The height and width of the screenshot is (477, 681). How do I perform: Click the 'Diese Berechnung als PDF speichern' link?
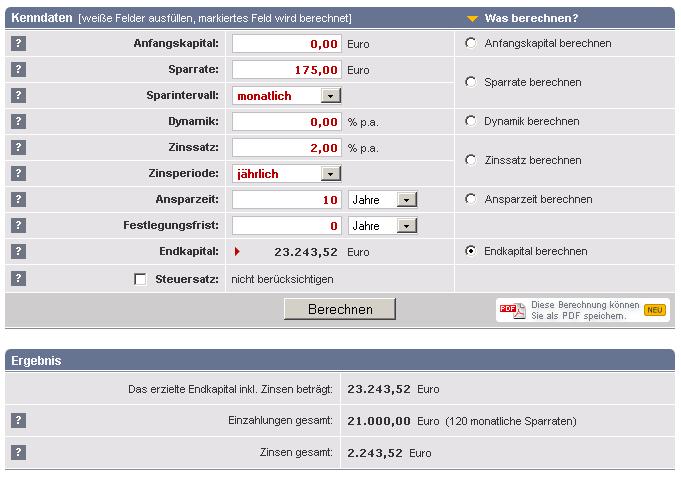(x=584, y=310)
